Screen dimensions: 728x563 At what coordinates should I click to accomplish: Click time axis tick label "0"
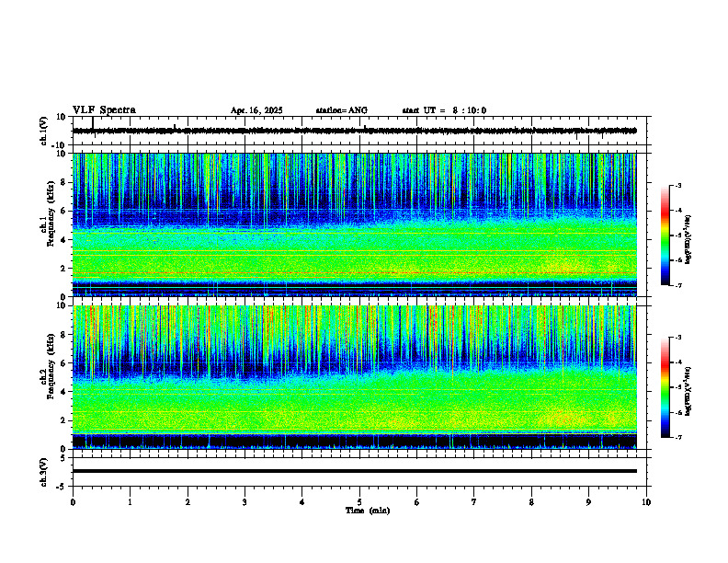[73, 502]
